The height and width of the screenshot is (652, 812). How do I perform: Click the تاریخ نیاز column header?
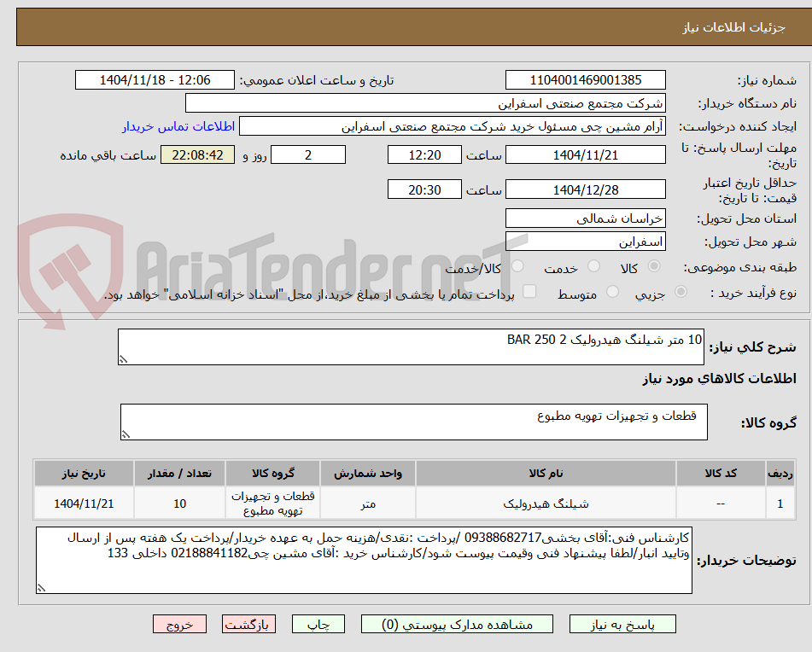[x=84, y=474]
